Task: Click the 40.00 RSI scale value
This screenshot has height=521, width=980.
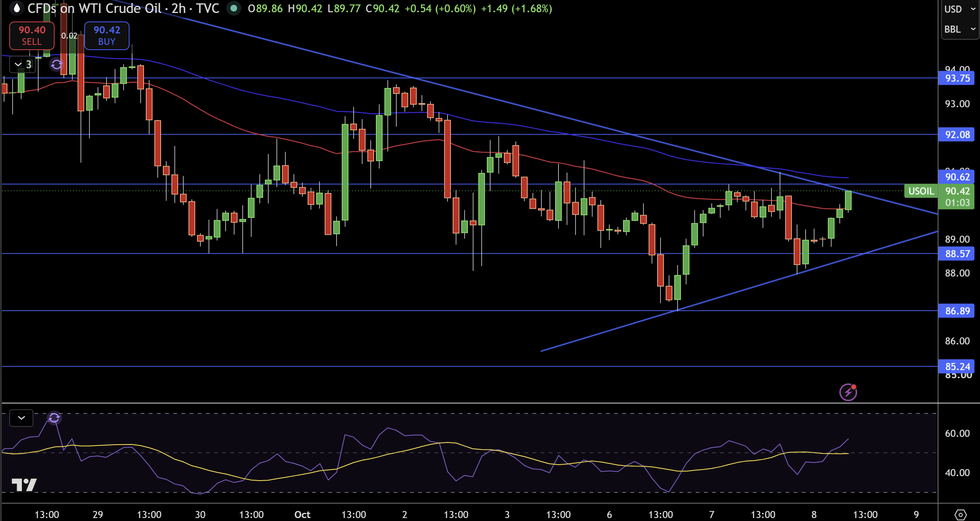Action: click(957, 473)
